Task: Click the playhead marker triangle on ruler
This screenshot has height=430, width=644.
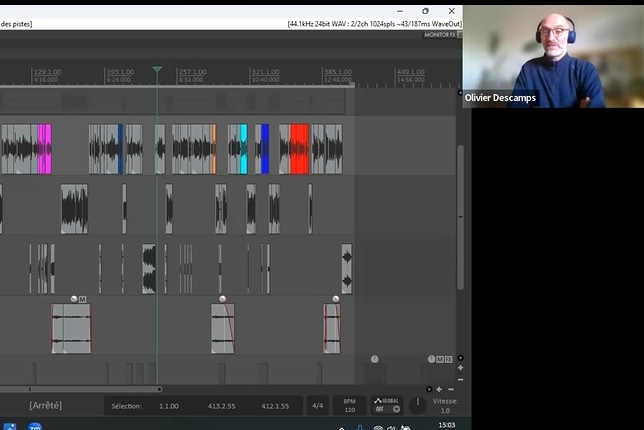Action: point(157,70)
